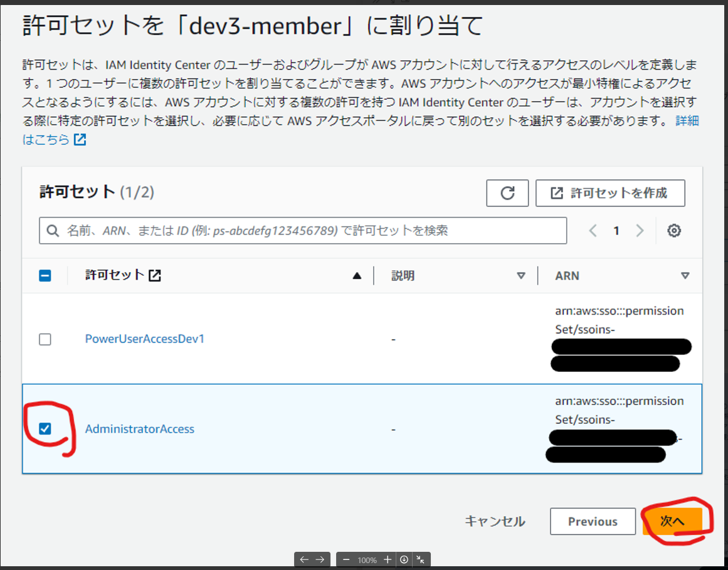This screenshot has width=728, height=570.
Task: Click the magnifier icon in the search box
Action: (x=53, y=231)
